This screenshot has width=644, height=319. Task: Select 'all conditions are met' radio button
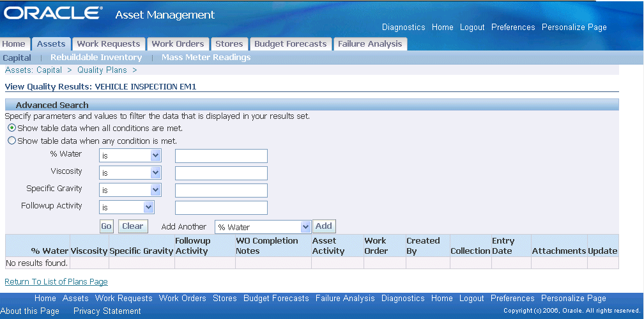tap(12, 128)
